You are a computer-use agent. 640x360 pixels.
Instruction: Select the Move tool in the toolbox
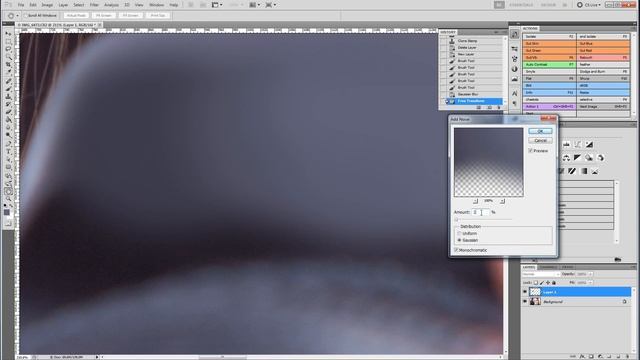8,33
